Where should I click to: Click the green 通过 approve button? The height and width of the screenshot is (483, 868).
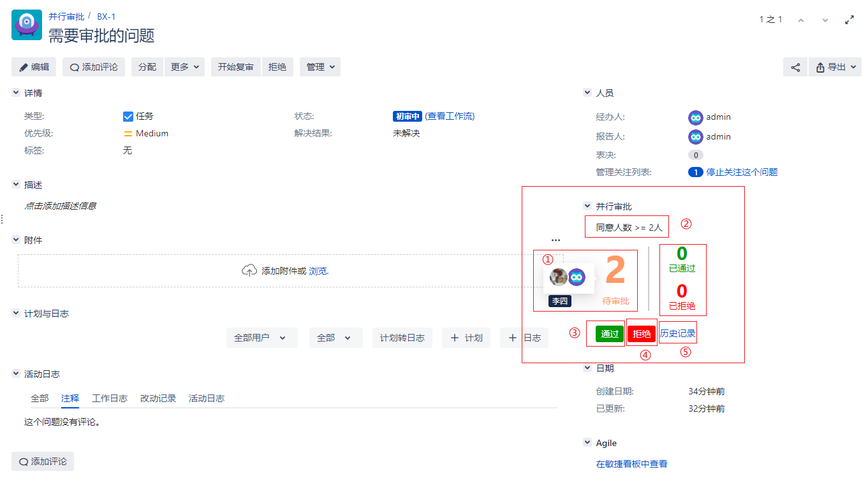609,334
